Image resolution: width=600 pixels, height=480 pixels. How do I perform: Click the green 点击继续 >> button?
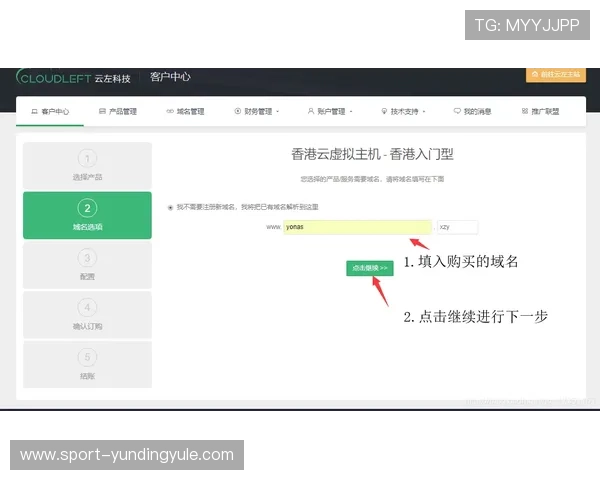[370, 268]
